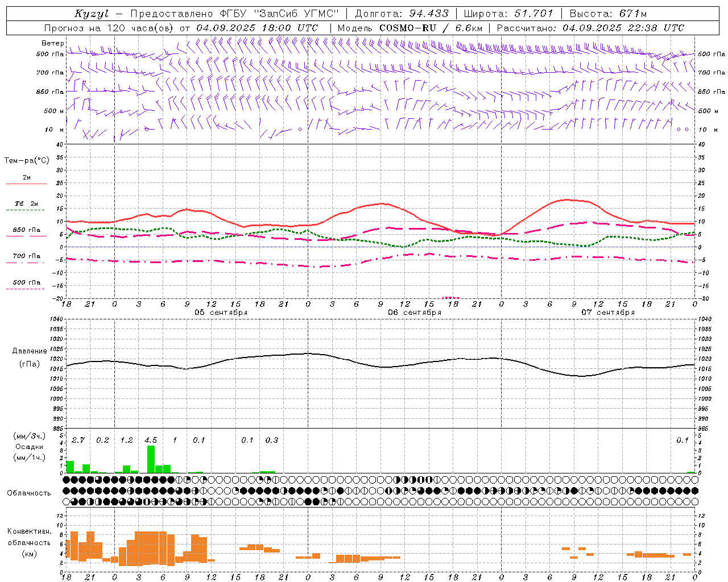Click the 985 value on right pressure axis
The image size is (728, 582).
click(705, 429)
